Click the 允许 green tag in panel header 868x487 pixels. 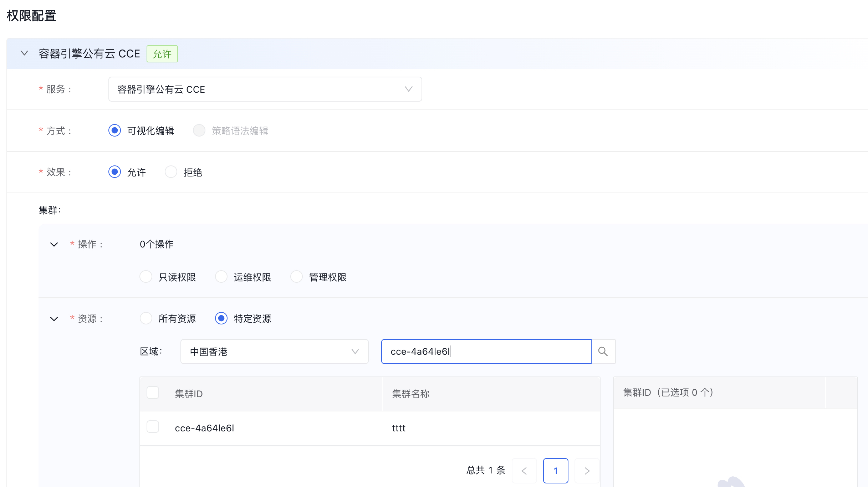[162, 54]
